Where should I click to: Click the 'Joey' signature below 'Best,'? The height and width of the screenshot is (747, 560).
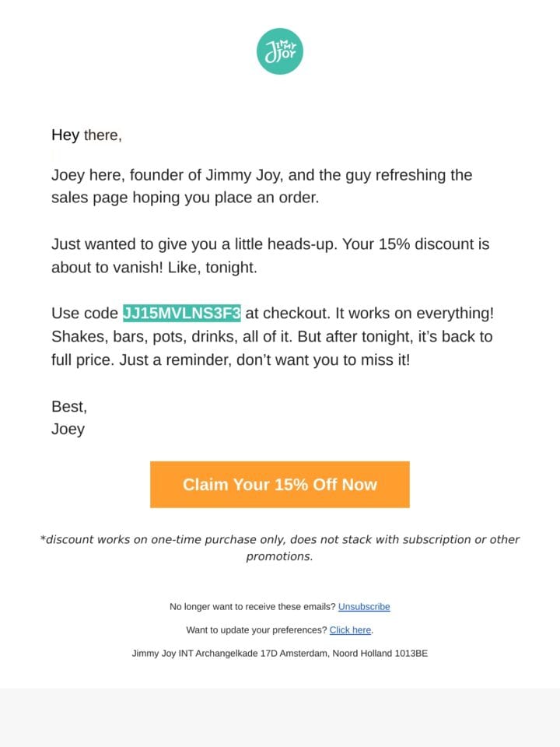[x=68, y=430]
